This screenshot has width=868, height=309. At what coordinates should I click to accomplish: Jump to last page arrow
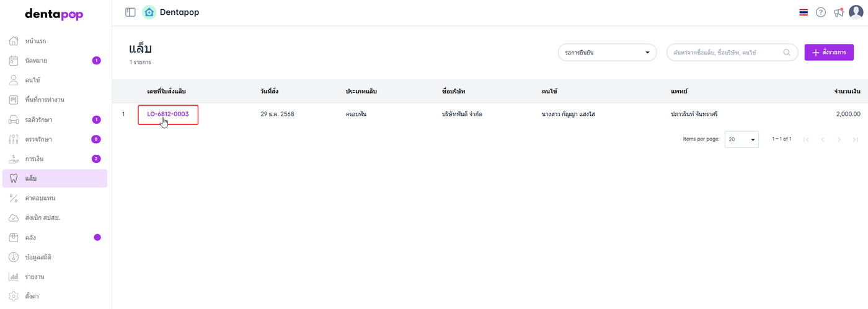[856, 139]
